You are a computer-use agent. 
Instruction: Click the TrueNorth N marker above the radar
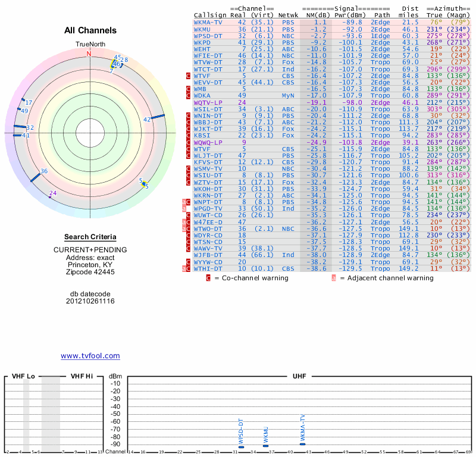click(x=89, y=54)
